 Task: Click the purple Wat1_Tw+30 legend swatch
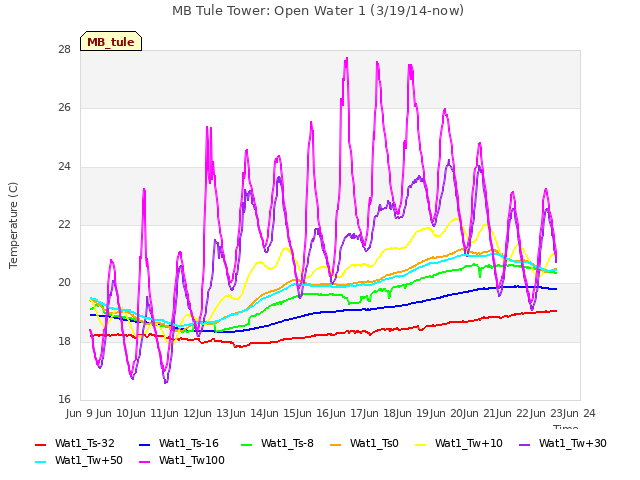click(524, 445)
